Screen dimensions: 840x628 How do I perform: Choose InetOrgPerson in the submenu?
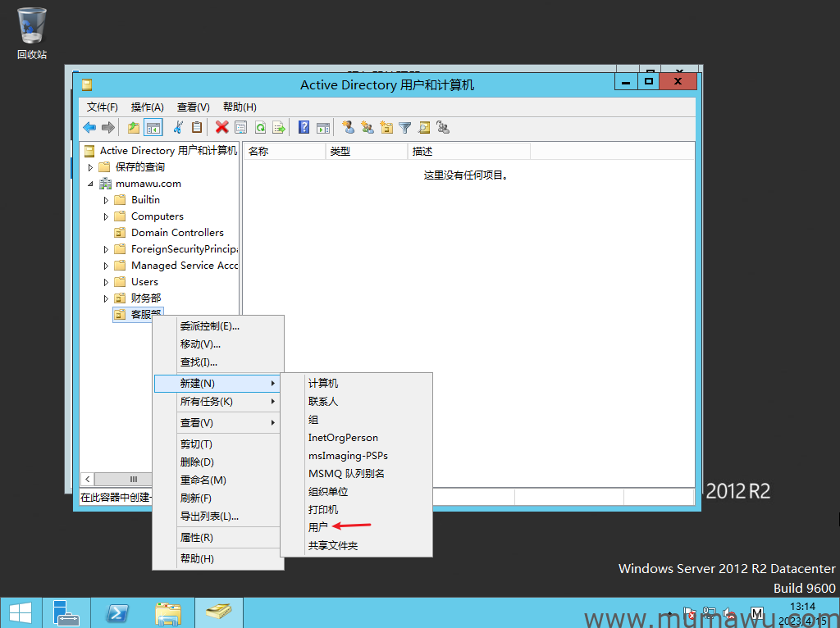(356, 438)
